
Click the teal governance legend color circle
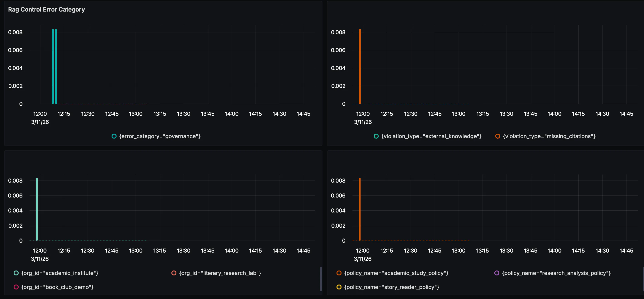point(114,136)
